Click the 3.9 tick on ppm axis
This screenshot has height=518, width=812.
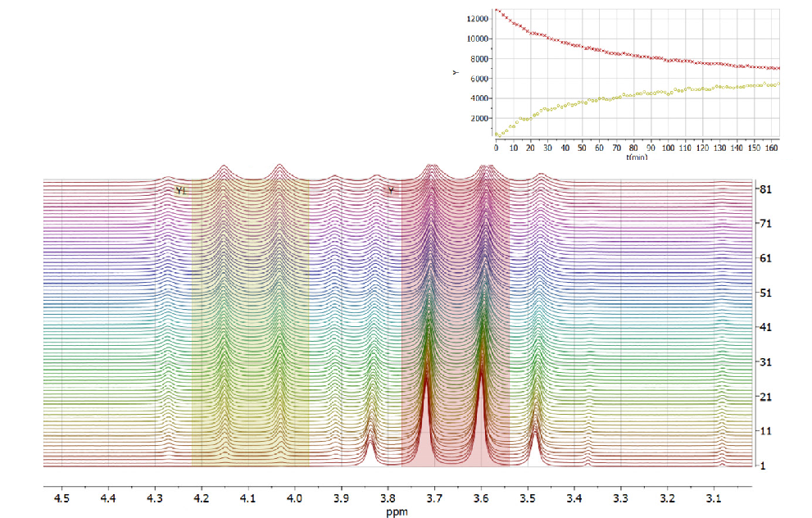[x=341, y=498]
